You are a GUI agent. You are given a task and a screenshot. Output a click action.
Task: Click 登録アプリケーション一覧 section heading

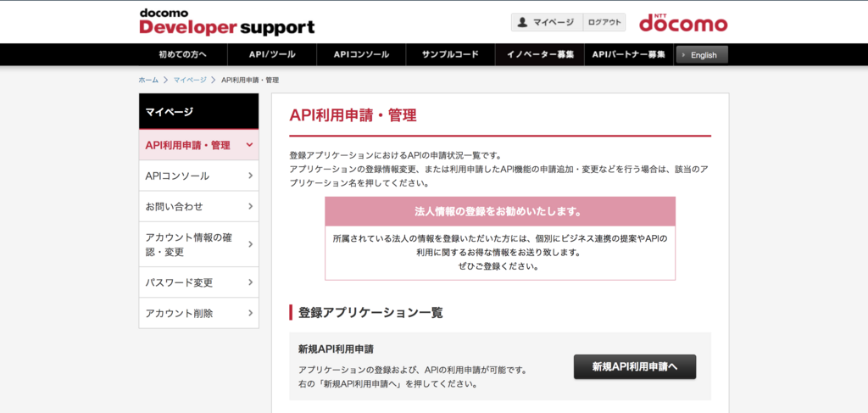point(370,312)
